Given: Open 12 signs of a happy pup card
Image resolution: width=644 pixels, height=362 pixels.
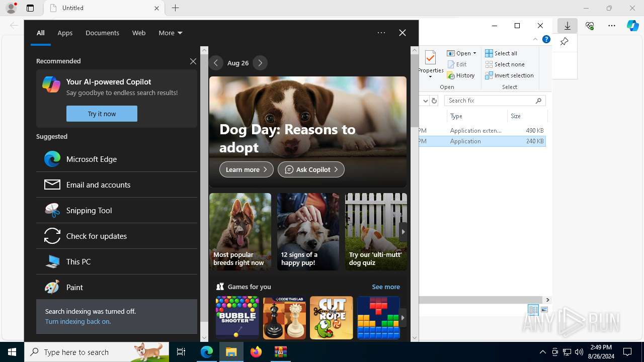Looking at the screenshot, I should tap(308, 232).
